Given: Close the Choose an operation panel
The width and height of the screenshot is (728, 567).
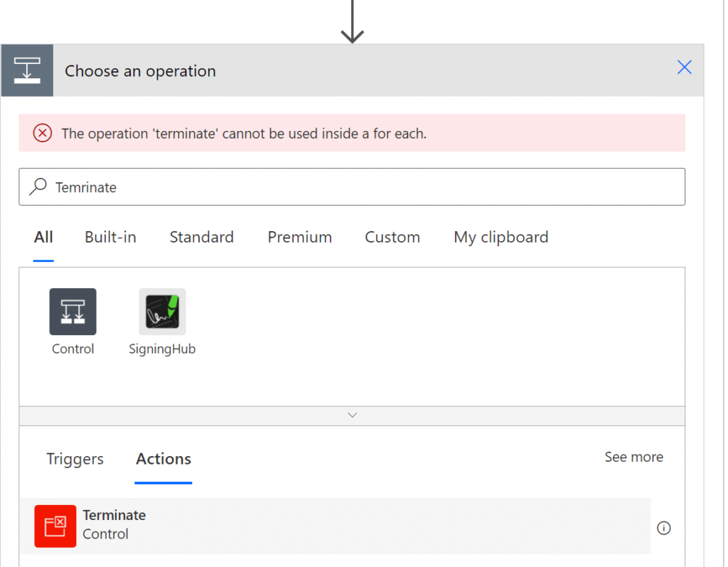Looking at the screenshot, I should click(684, 68).
